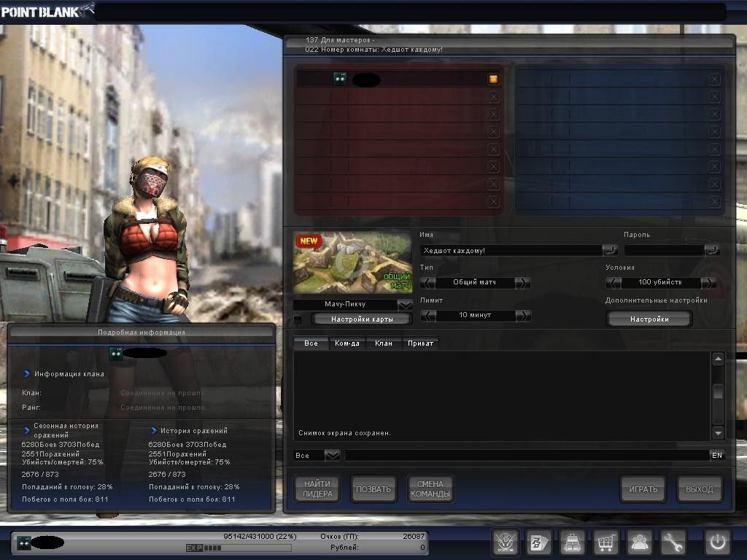
Task: Toggle the checkbox beside Настройки карты
Action: [298, 319]
